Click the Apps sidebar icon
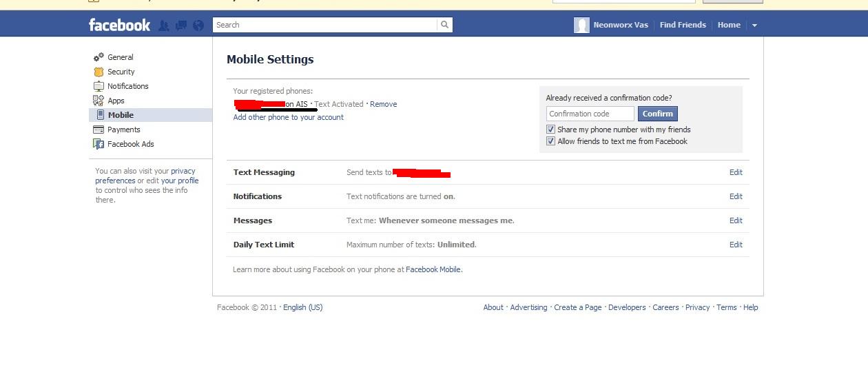868x381 pixels. point(99,101)
